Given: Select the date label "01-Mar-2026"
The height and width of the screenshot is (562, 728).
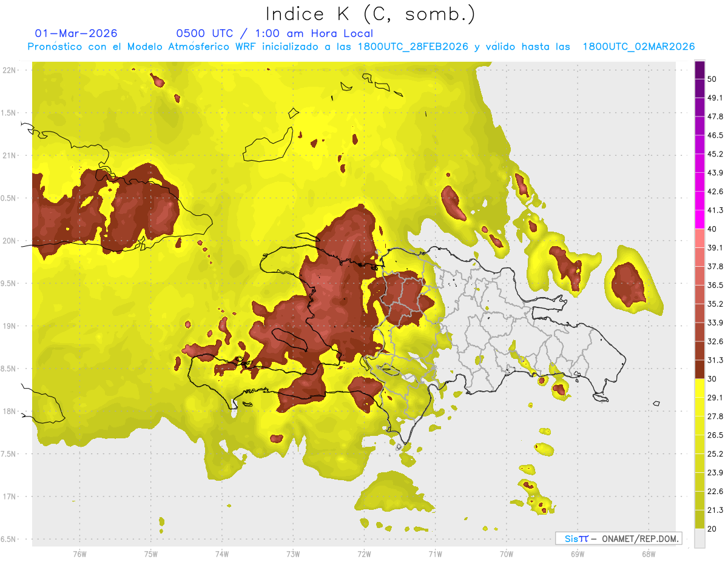Looking at the screenshot, I should 76,33.
